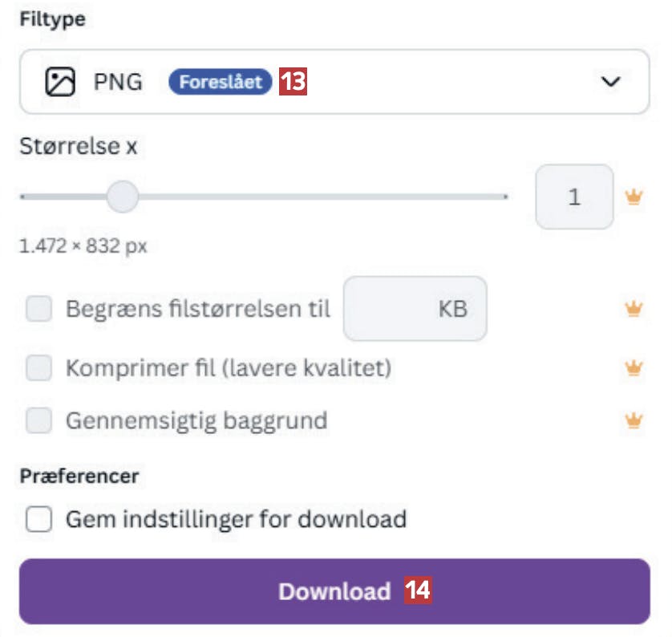Click the Størrelse slider handle
Image resolution: width=672 pixels, height=637 pixels.
pos(123,197)
